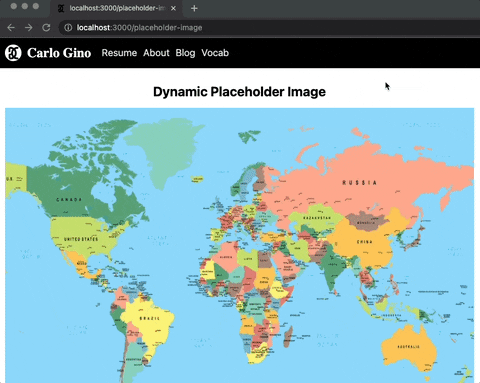Viewport: 480px width, 383px height.
Task: Click the tab favicon
Action: pyautogui.click(x=61, y=9)
